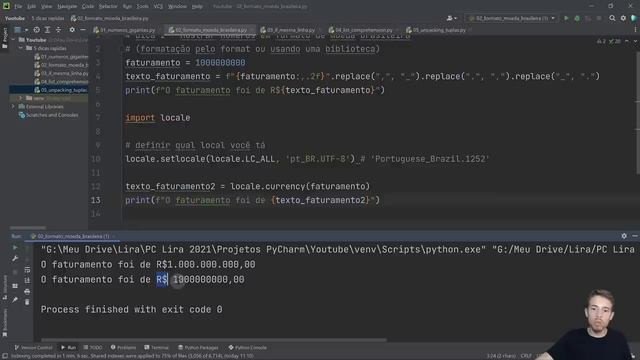
Task: Open Scratches and Consoles node
Action: point(49,115)
